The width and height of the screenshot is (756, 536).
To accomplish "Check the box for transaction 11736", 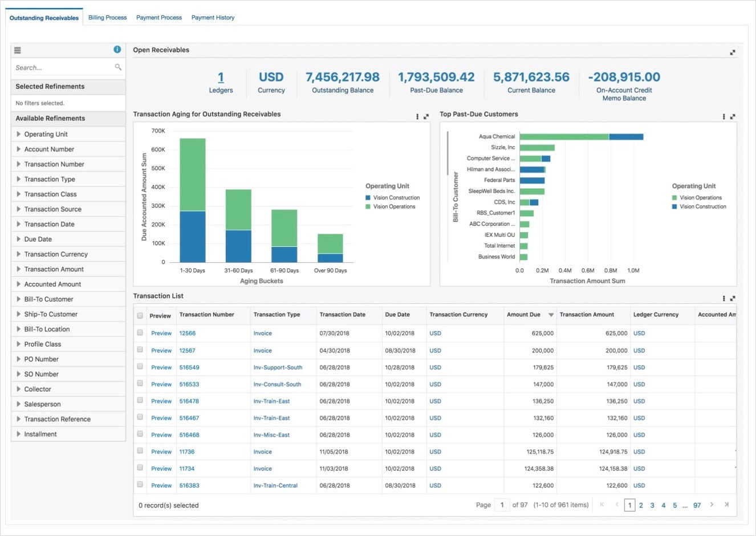I will [x=140, y=450].
